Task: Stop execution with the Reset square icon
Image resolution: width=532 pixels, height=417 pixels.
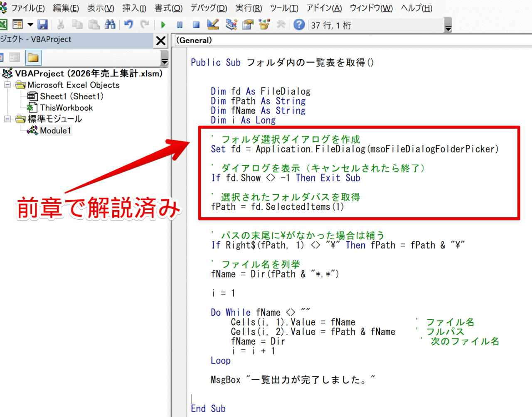Action: click(196, 25)
